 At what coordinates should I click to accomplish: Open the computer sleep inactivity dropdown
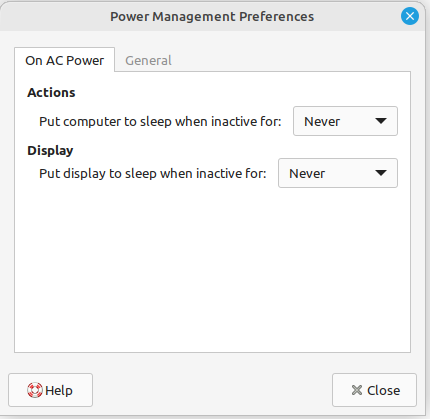(345, 121)
